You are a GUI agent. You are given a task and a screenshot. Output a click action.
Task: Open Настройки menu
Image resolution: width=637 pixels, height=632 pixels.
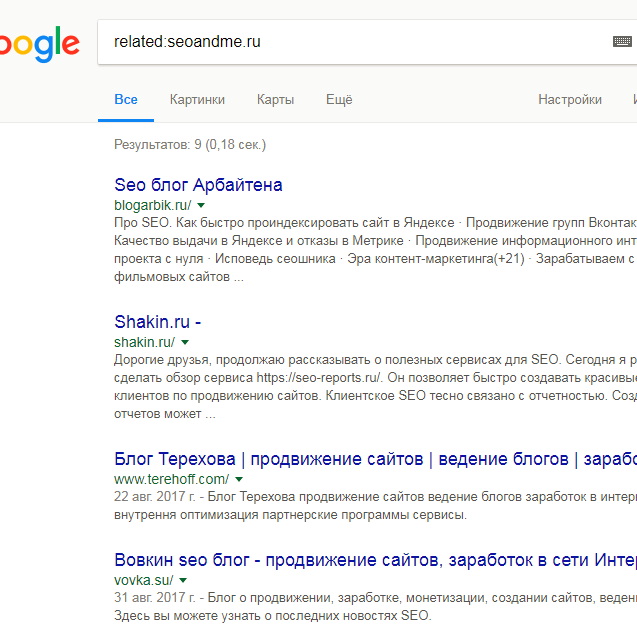(x=570, y=100)
